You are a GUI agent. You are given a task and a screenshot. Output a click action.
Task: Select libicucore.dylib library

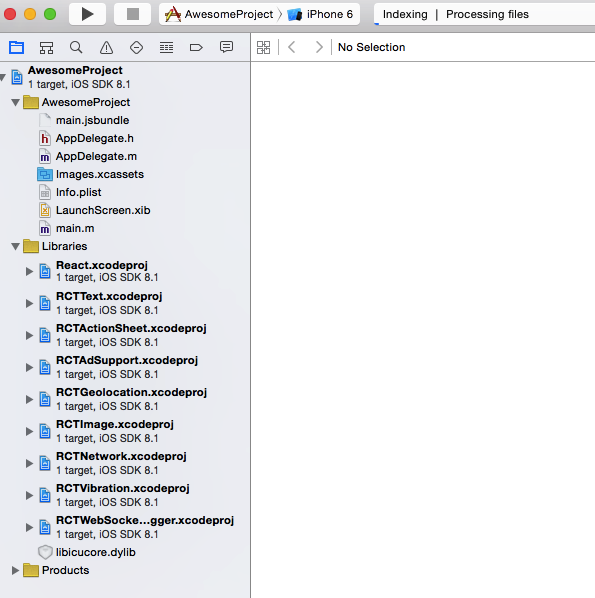click(x=95, y=552)
